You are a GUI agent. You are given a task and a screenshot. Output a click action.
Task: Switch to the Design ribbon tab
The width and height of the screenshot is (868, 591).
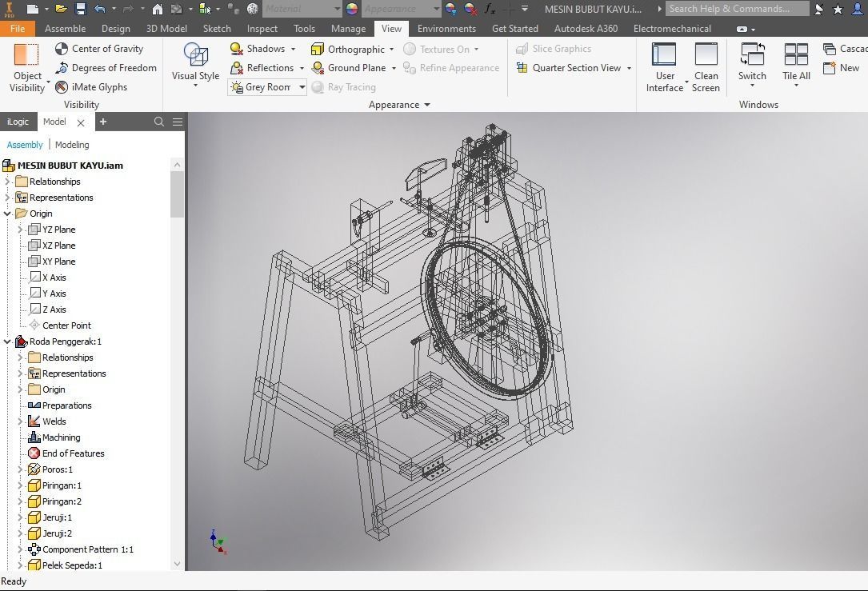[x=116, y=28]
